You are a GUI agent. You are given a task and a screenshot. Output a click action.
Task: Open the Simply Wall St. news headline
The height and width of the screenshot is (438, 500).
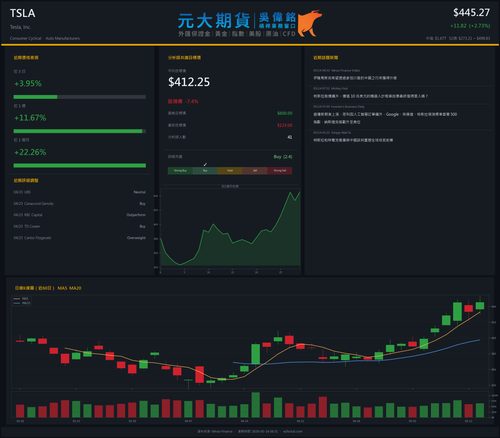[x=353, y=140]
